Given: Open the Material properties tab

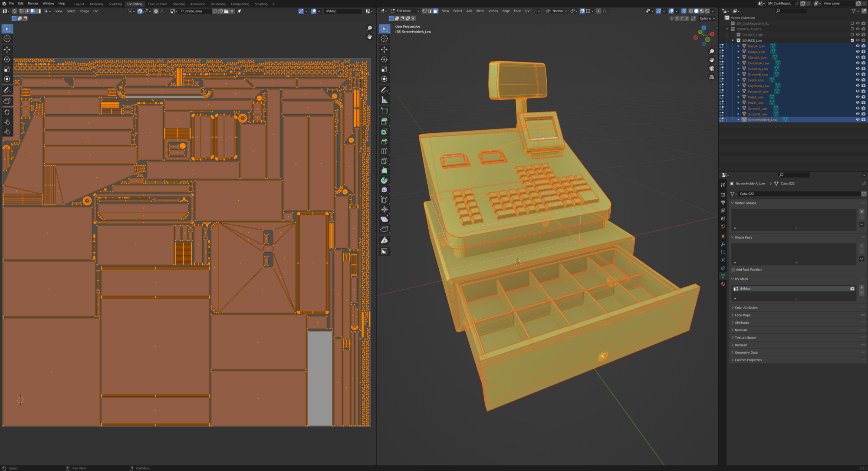Looking at the screenshot, I should tap(723, 284).
